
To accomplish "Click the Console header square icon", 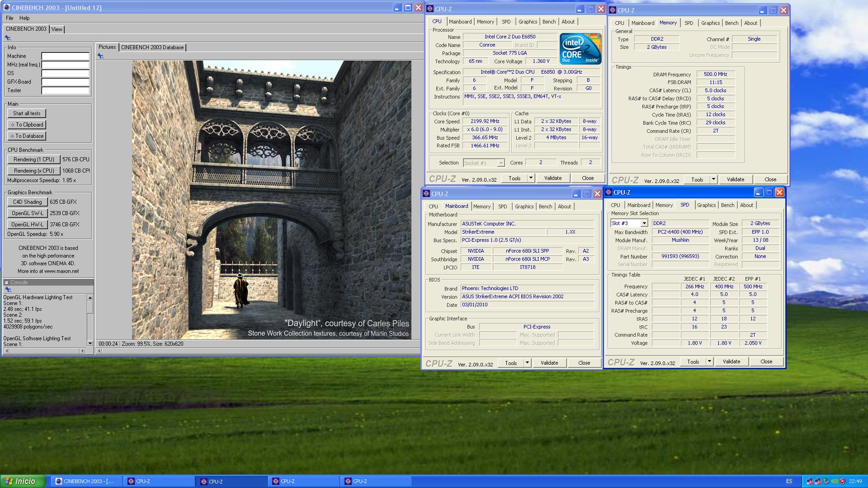I will [6, 282].
